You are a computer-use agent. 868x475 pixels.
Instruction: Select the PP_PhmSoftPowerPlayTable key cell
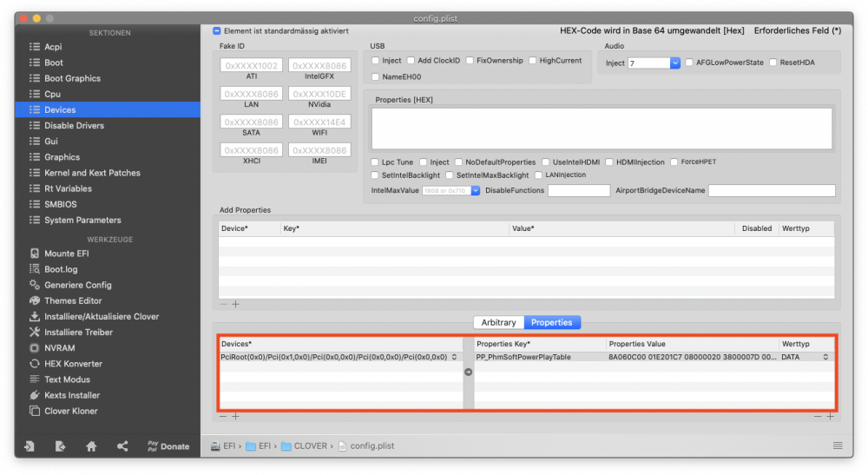pyautogui.click(x=523, y=357)
